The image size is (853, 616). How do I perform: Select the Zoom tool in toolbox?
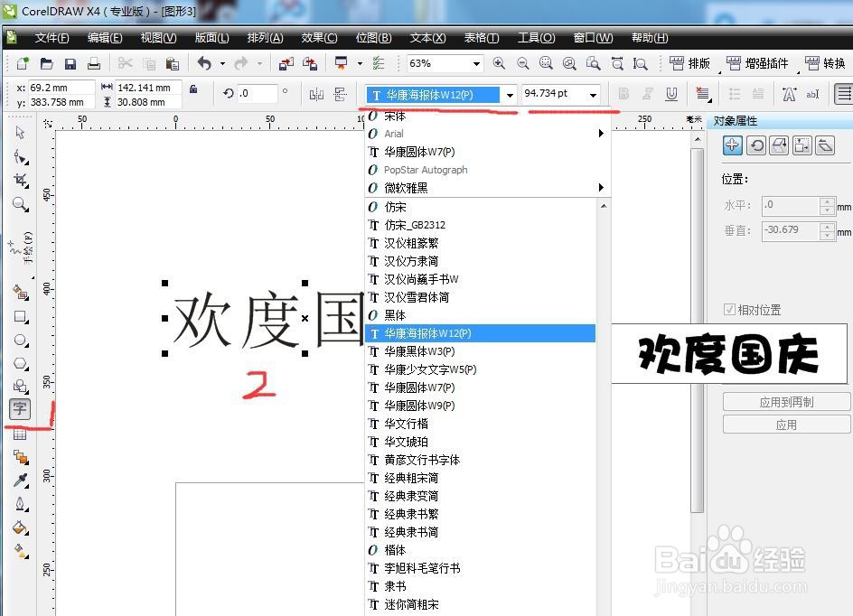click(x=21, y=204)
